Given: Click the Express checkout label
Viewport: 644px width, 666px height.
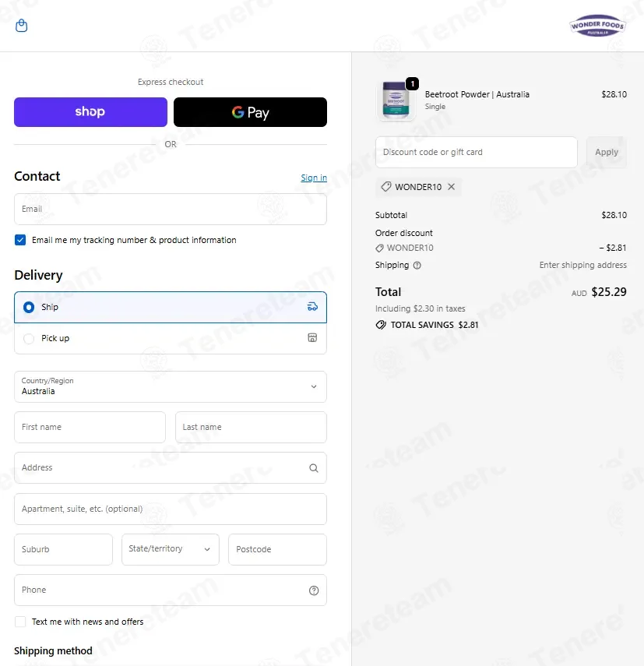Looking at the screenshot, I should coord(171,82).
